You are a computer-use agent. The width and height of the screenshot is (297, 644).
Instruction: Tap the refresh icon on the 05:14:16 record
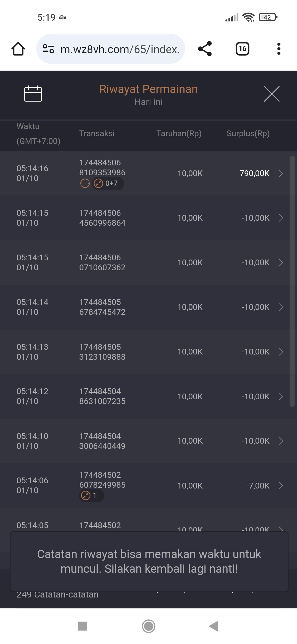coord(85,183)
